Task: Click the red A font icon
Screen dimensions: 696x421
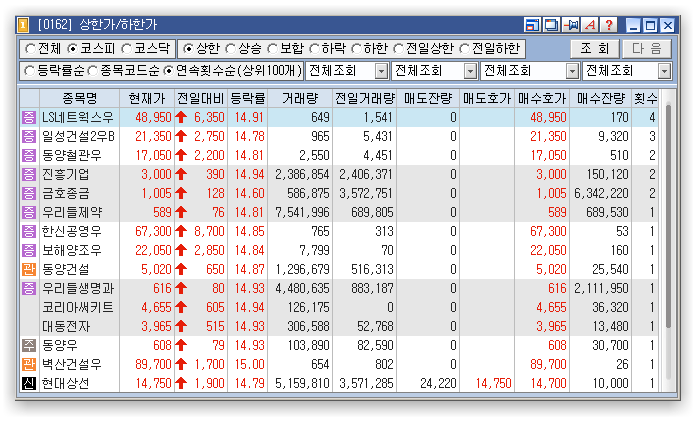Action: [x=590, y=25]
